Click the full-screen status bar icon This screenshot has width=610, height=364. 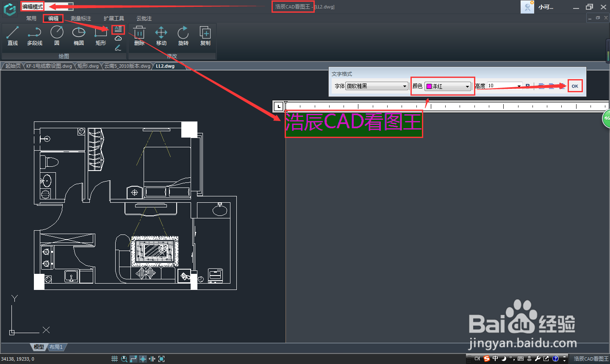point(161,359)
